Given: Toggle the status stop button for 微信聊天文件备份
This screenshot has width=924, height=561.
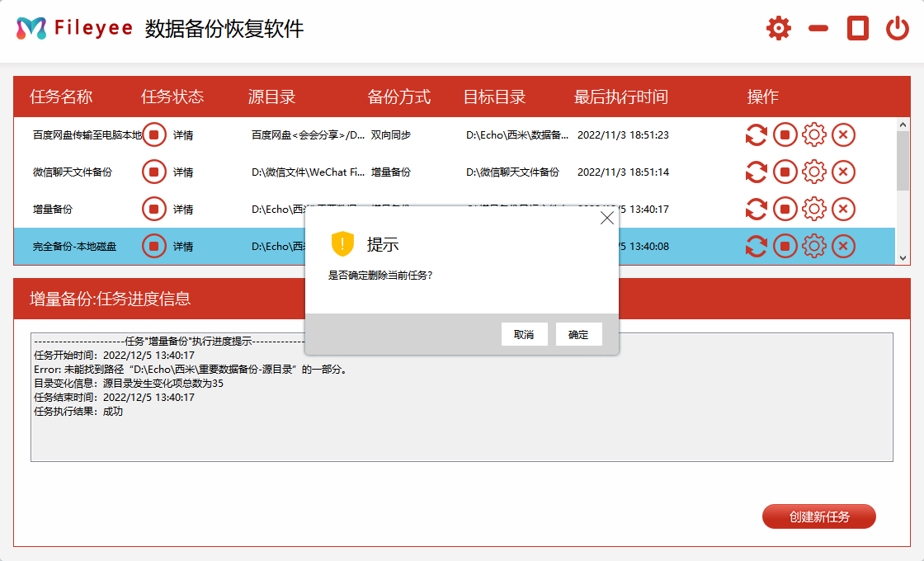Looking at the screenshot, I should [153, 172].
